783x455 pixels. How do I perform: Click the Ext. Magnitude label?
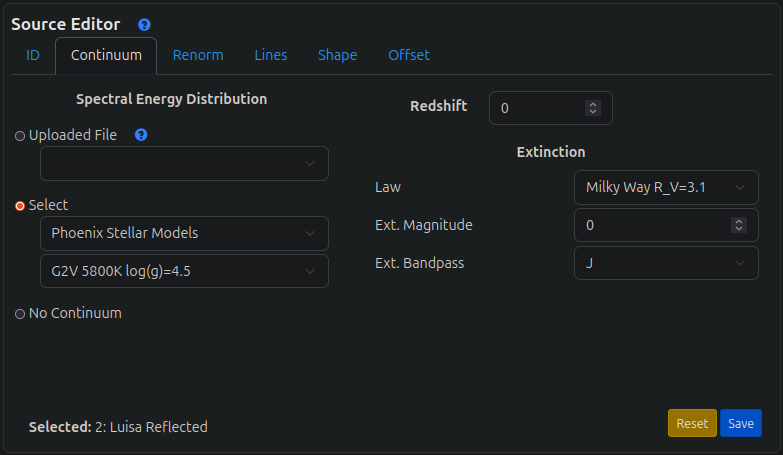pos(423,225)
